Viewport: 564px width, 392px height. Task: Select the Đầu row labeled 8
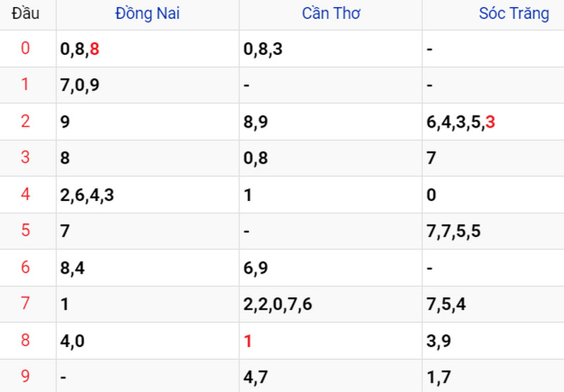[26, 341]
